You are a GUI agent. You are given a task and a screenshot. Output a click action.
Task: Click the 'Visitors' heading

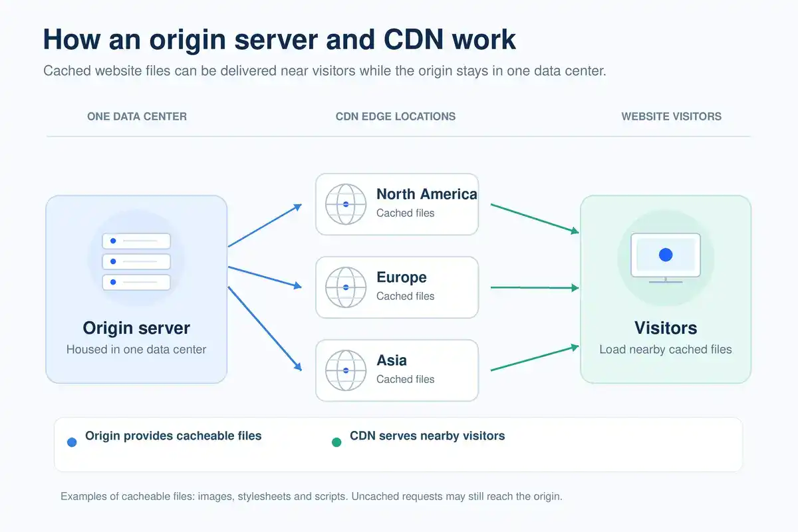coord(666,328)
